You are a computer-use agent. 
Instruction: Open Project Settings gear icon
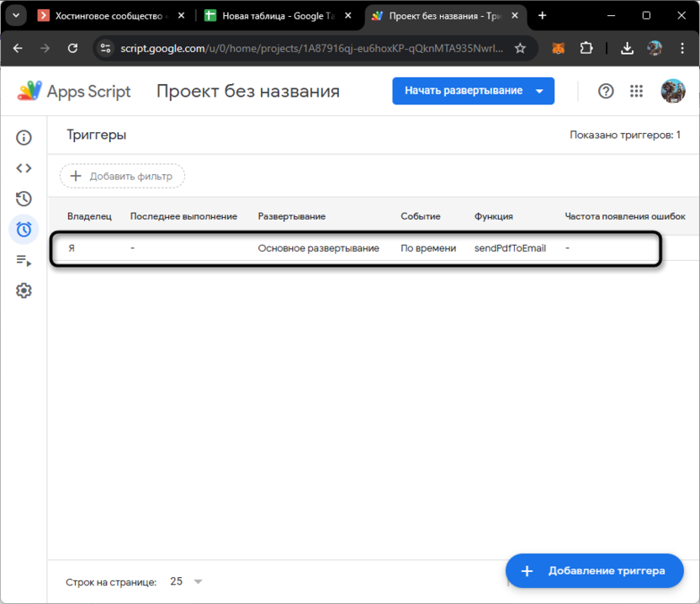24,290
